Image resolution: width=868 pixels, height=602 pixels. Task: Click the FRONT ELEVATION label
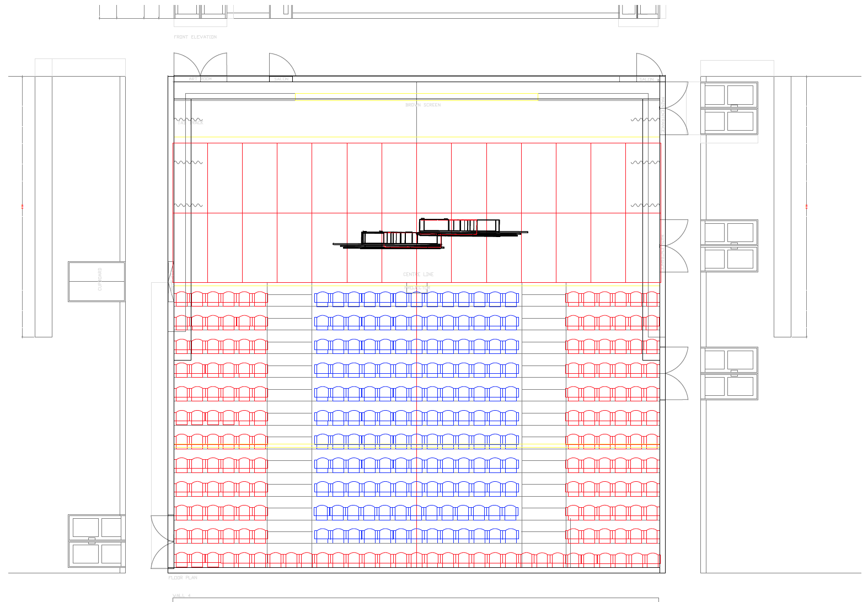195,37
